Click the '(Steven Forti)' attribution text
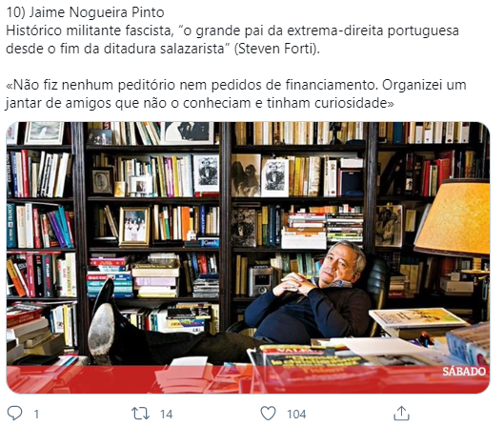 276,49
